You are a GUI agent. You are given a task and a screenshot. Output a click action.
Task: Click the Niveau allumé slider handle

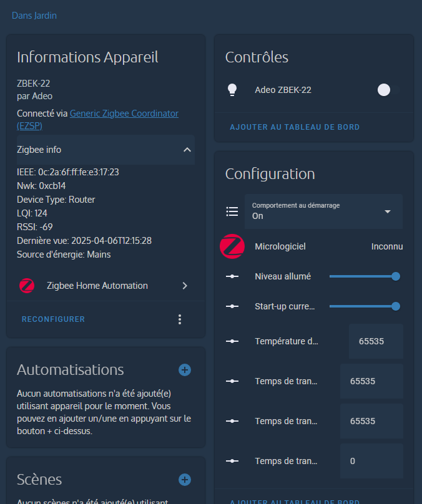395,276
